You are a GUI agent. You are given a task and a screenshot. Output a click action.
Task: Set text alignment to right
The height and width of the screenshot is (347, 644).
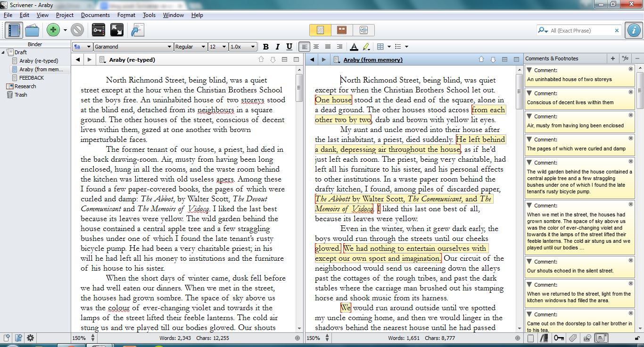click(339, 47)
